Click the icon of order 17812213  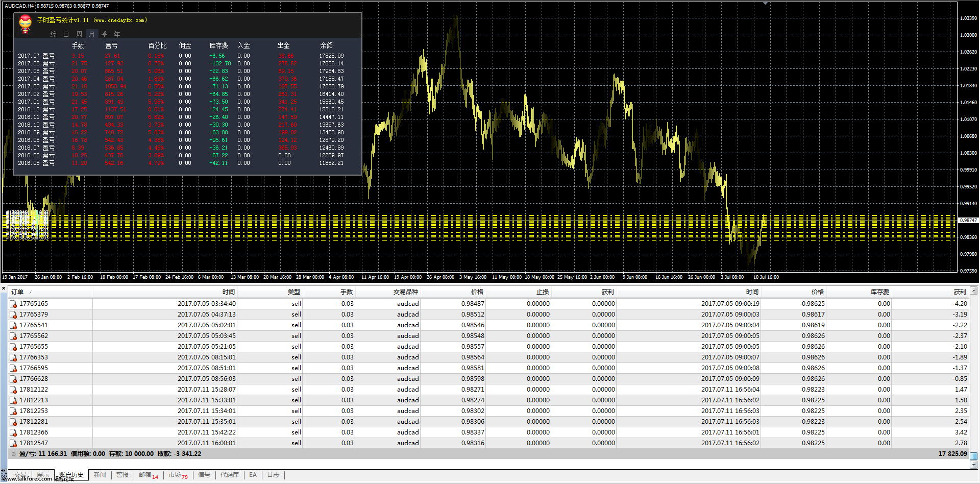[x=13, y=400]
